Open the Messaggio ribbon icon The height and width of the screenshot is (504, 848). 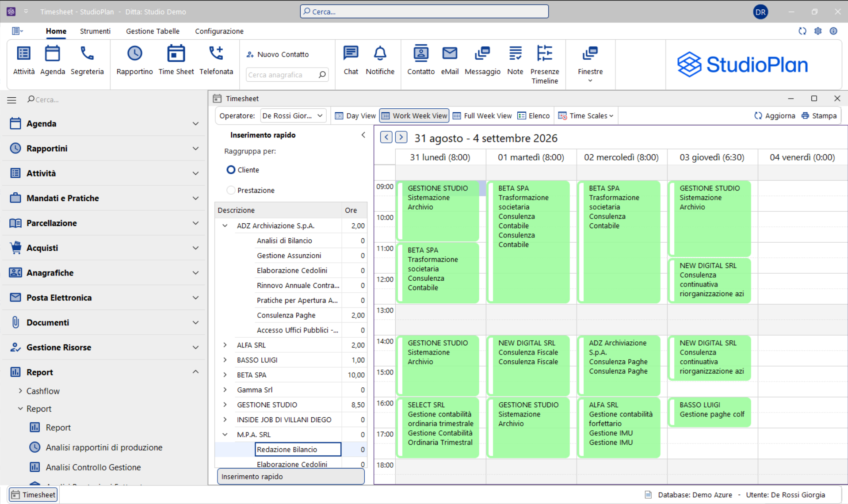482,60
